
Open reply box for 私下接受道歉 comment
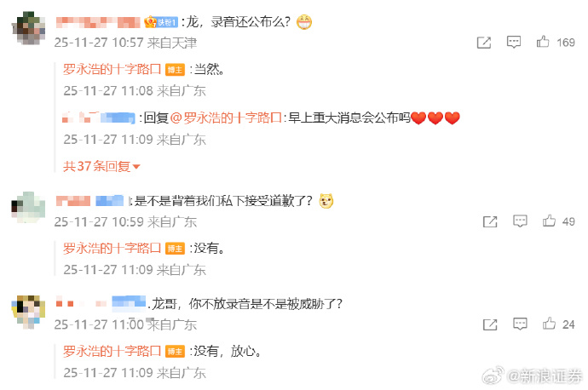pos(520,221)
